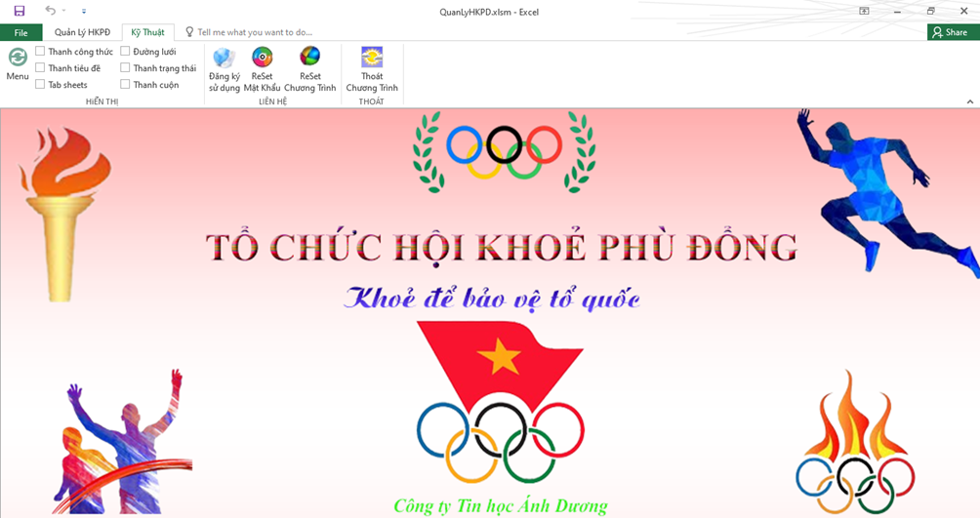The width and height of the screenshot is (980, 518).
Task: Click Công ty Tin học Ánh Dương text
Action: [x=501, y=505]
